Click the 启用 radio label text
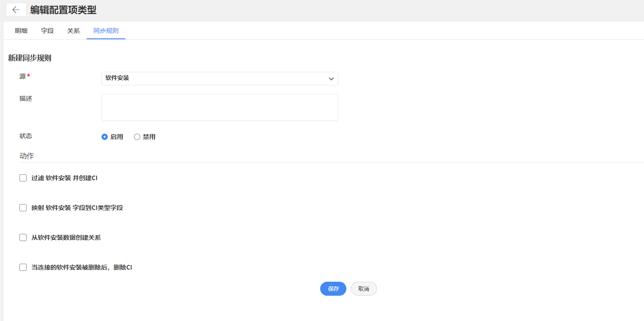The image size is (644, 321). click(x=117, y=137)
